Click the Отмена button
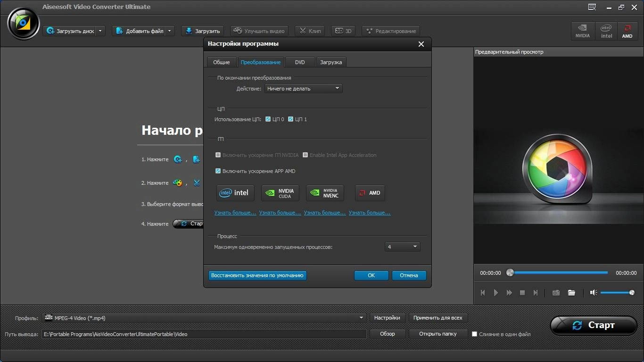The height and width of the screenshot is (362, 644). point(409,275)
